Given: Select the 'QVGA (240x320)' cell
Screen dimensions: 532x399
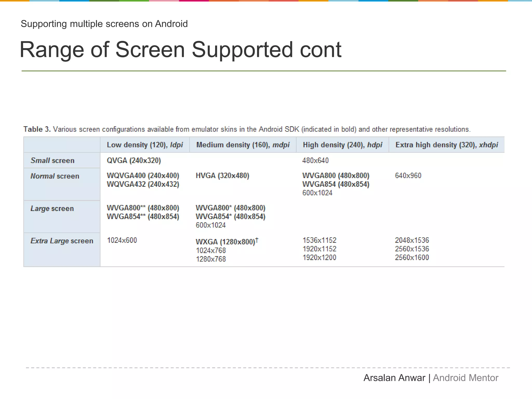Looking at the screenshot, I should point(134,161).
